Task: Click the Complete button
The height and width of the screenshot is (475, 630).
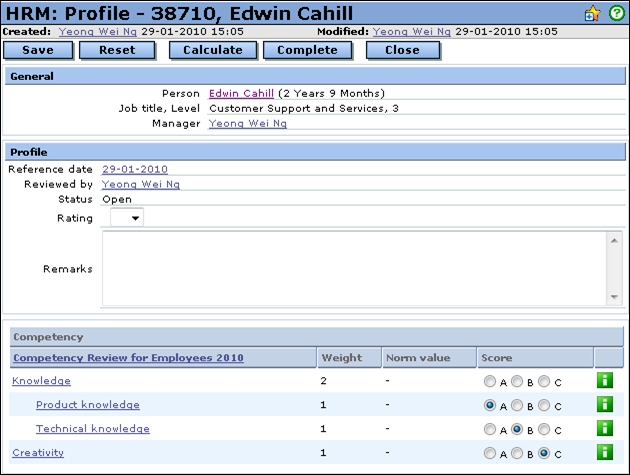Action: tap(307, 50)
